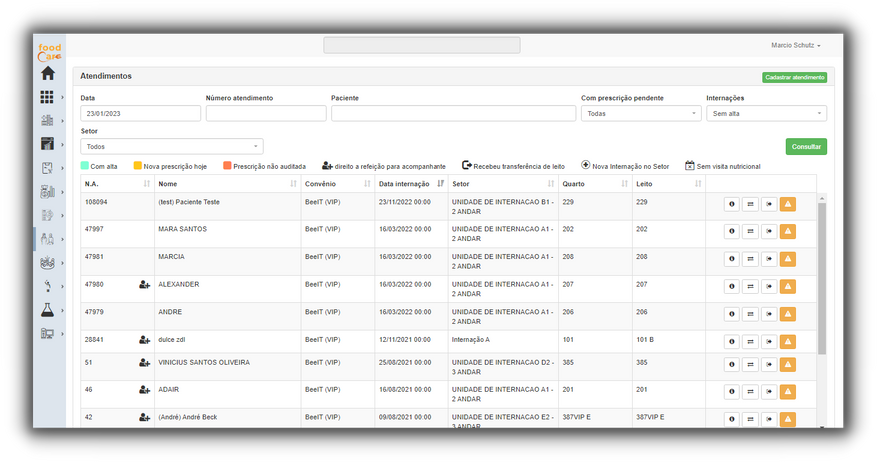
Task: Open the grid apps icon in sidebar
Action: pyautogui.click(x=47, y=97)
